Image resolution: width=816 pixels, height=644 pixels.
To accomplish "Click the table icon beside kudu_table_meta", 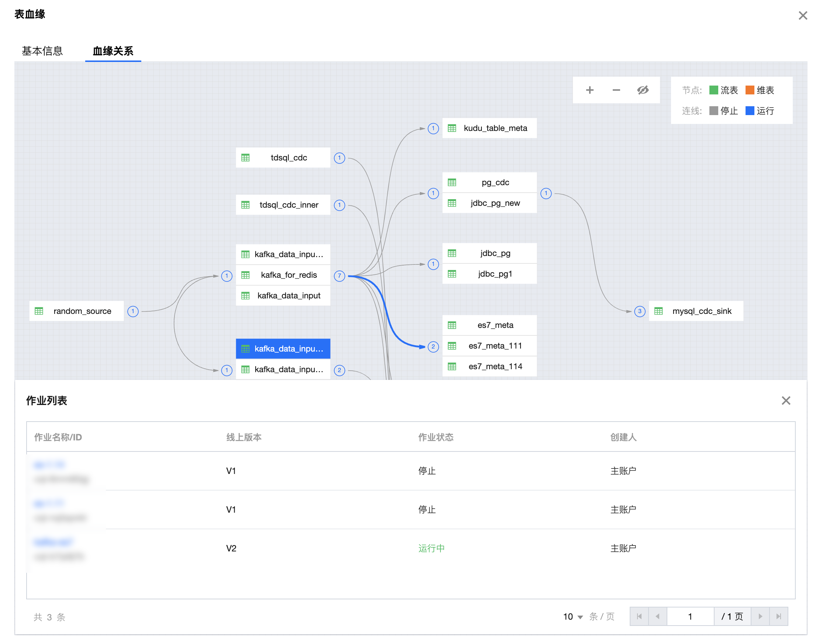I will coord(452,128).
